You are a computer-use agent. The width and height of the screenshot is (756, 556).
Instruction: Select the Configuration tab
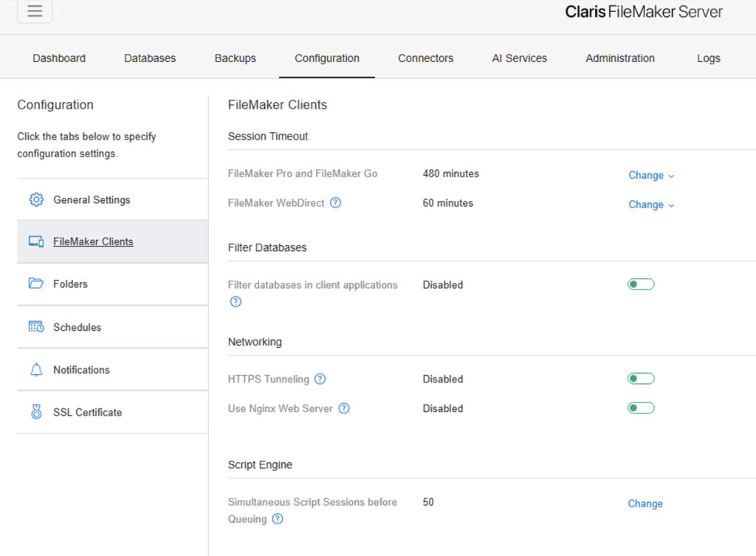pos(327,58)
